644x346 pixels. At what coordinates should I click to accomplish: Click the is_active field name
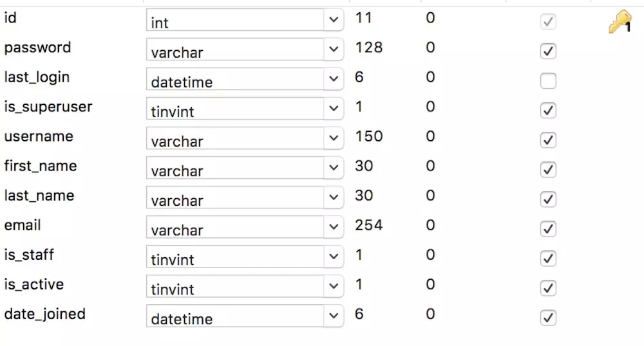point(34,284)
